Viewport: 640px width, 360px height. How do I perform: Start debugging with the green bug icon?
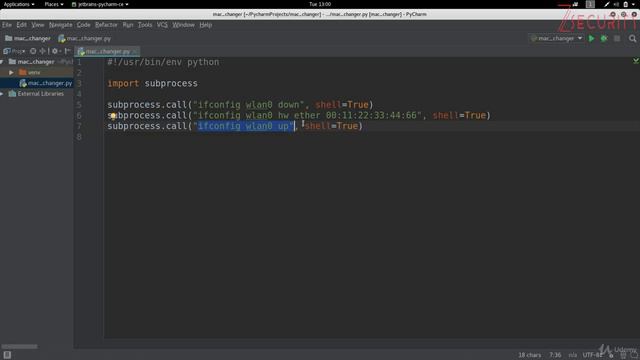coord(604,38)
